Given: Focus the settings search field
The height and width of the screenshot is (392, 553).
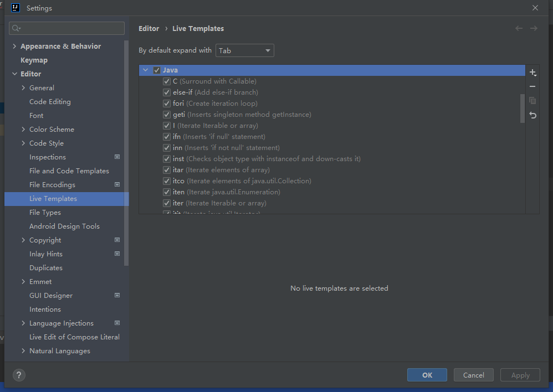Looking at the screenshot, I should tap(66, 28).
